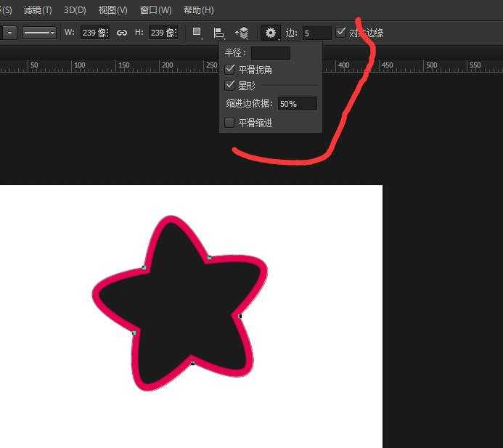The width and height of the screenshot is (503, 448).
Task: Click the 边 sides field showing 5
Action: 317,33
